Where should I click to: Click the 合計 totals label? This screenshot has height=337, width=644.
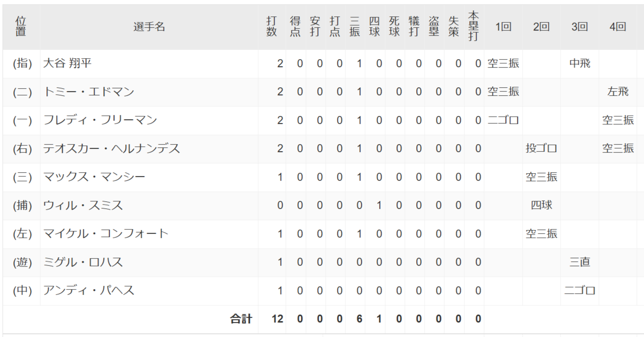click(241, 319)
